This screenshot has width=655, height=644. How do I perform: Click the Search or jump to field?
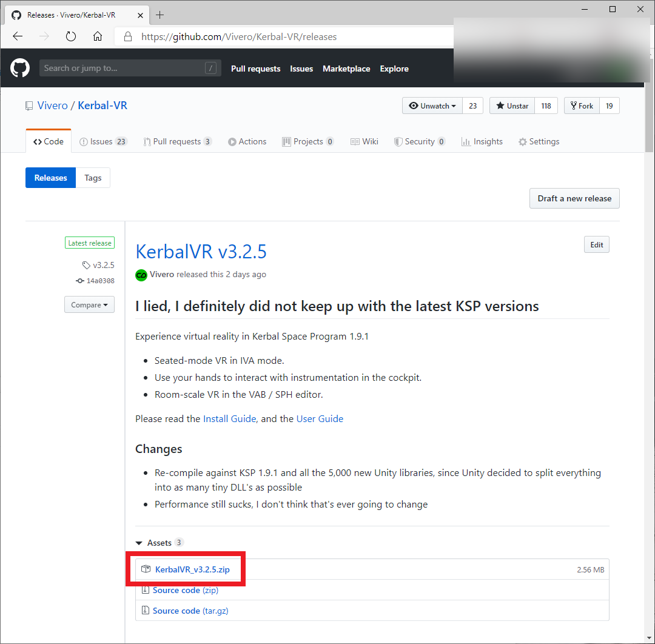[121, 68]
